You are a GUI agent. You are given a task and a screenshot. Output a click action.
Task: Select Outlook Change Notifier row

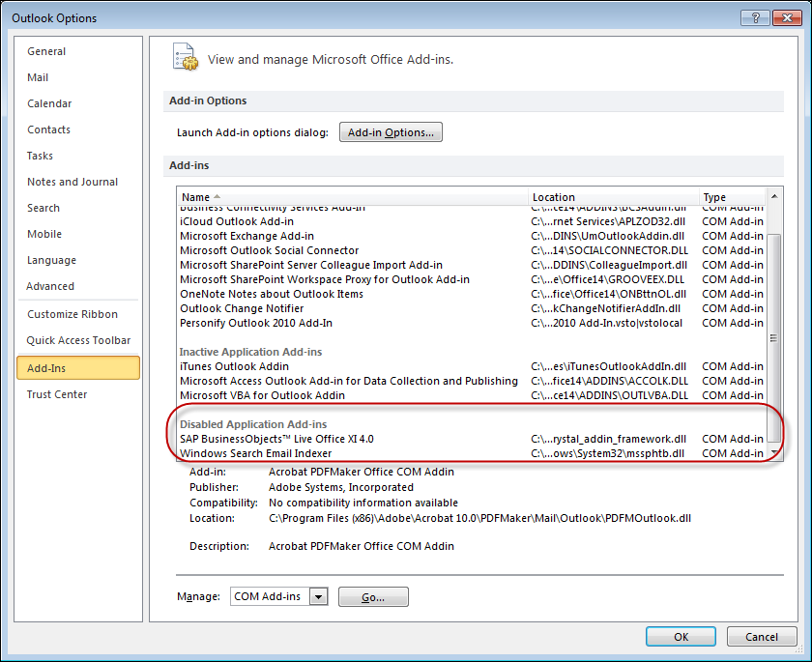[472, 308]
